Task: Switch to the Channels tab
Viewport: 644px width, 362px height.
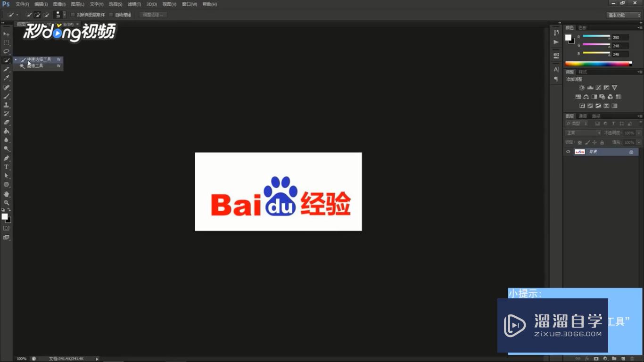Action: [583, 116]
